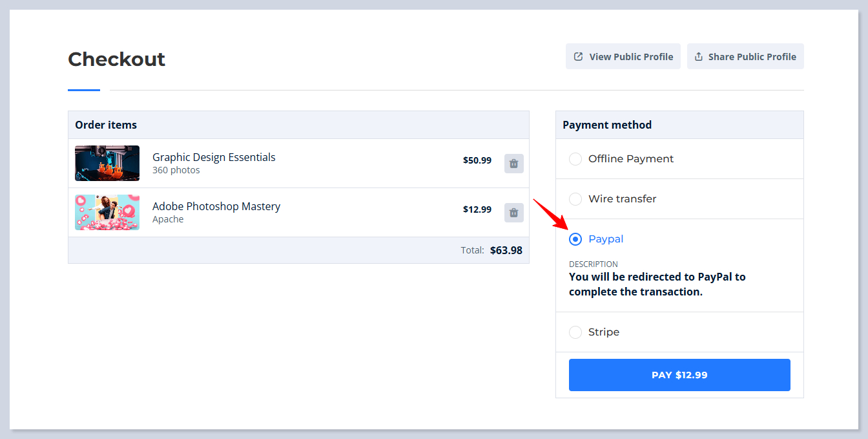Delete Graphic Design Essentials using its trash icon

513,164
